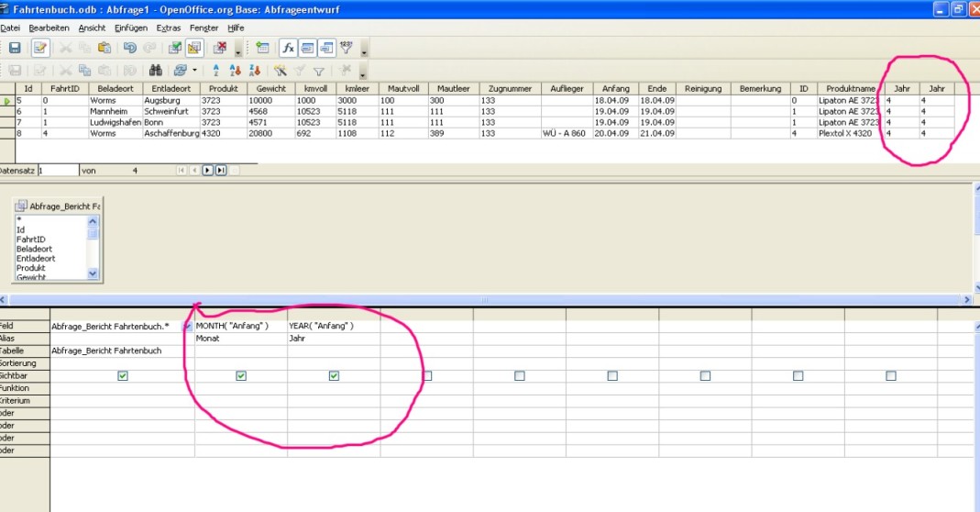Uncheck Sichtbar for Abfrage_Bericht Fahrtenbuch.* column
Viewport: 980px width, 512px height.
click(x=123, y=375)
